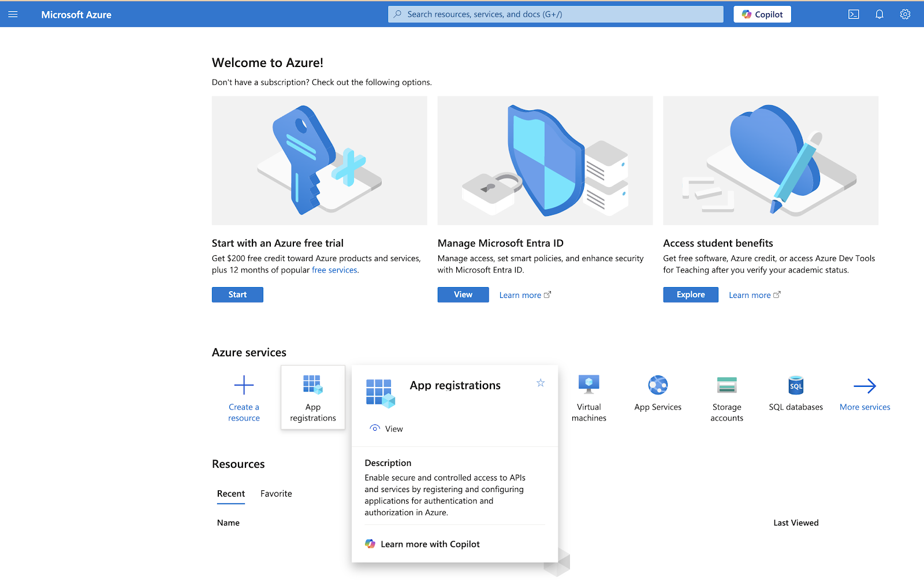Switch to the Favorite resources tab
This screenshot has width=924, height=585.
276,494
